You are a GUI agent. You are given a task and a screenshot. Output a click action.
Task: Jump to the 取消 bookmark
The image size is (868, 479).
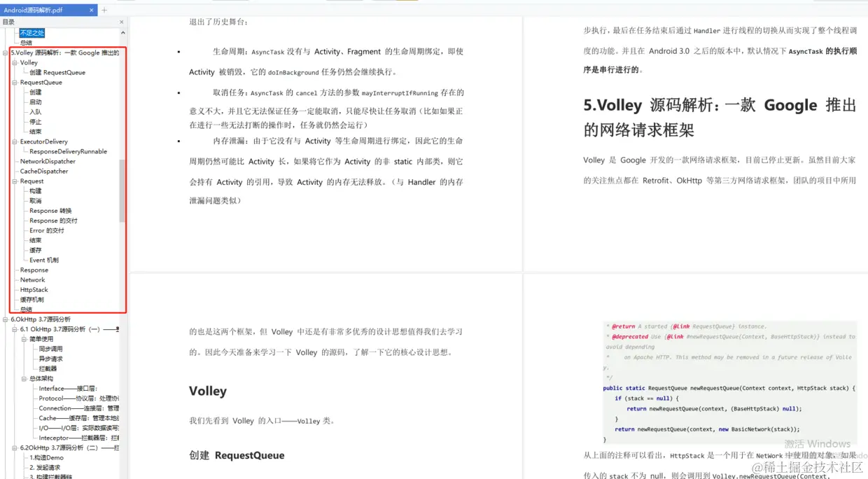pos(35,200)
